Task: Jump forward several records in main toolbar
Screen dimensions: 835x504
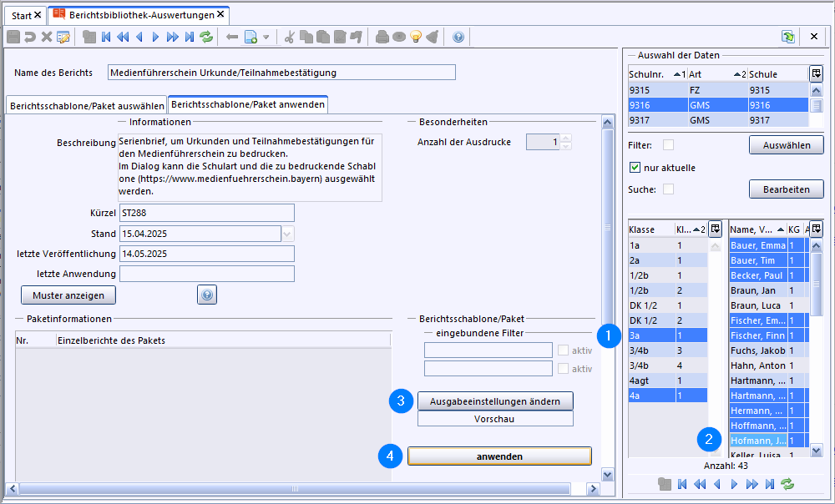Action: (172, 37)
